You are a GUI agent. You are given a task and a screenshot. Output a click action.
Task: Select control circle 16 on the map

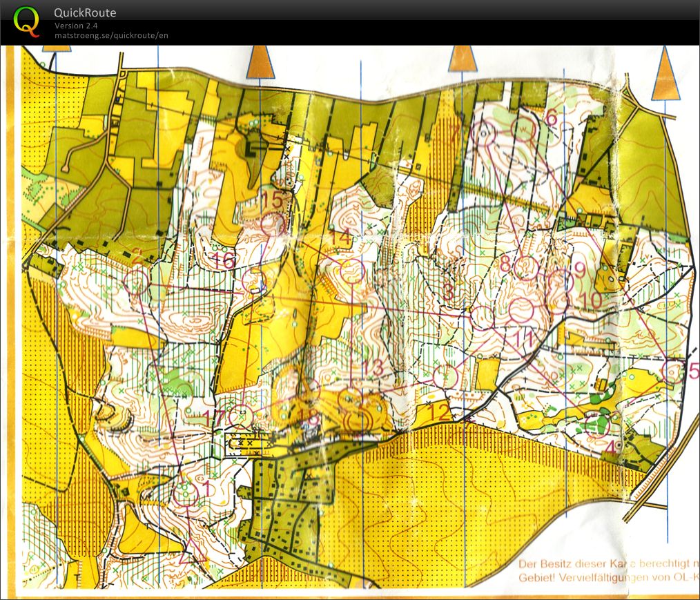coord(253,280)
